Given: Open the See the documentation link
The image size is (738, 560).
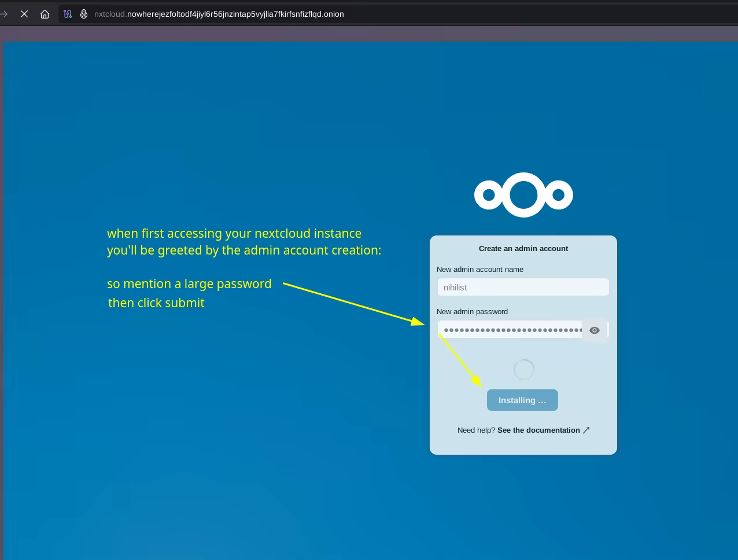Looking at the screenshot, I should [x=543, y=430].
